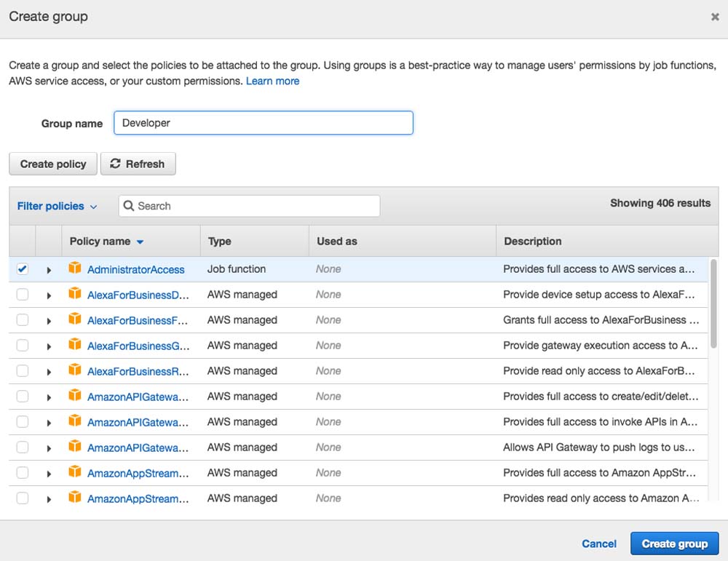Close the Create group dialog with X
This screenshot has width=728, height=561.
coord(714,17)
